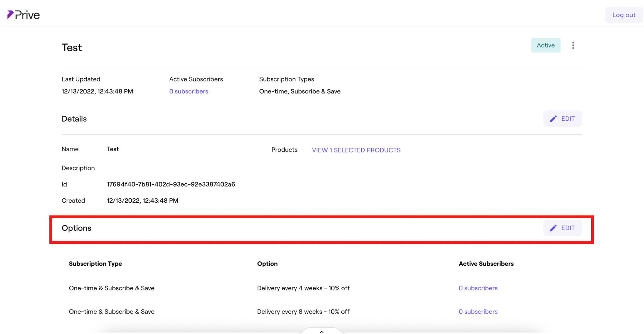Click the pencil icon in Options section
This screenshot has width=644, height=334.
[553, 228]
